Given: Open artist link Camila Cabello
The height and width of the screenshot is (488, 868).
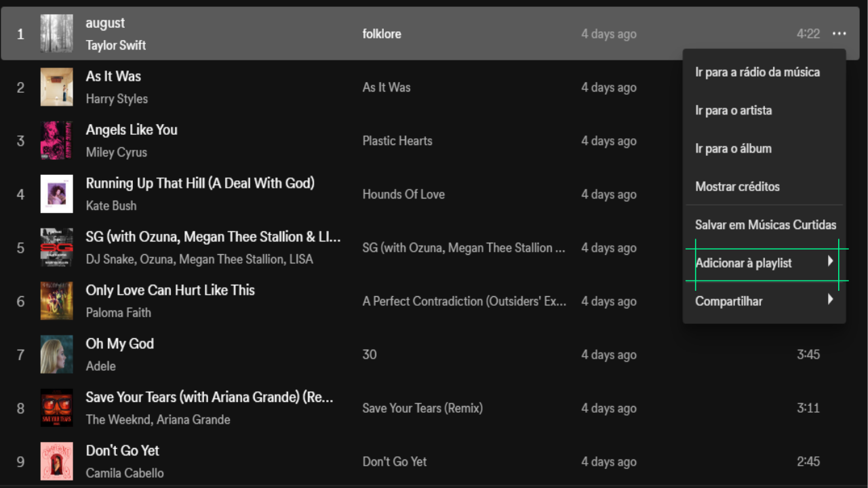Looking at the screenshot, I should (125, 473).
